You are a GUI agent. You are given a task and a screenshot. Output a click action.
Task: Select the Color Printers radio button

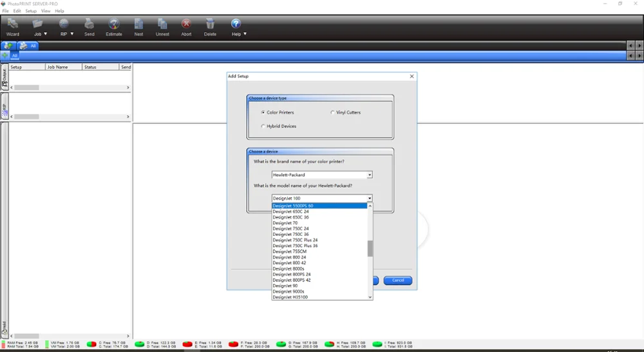pos(263,112)
